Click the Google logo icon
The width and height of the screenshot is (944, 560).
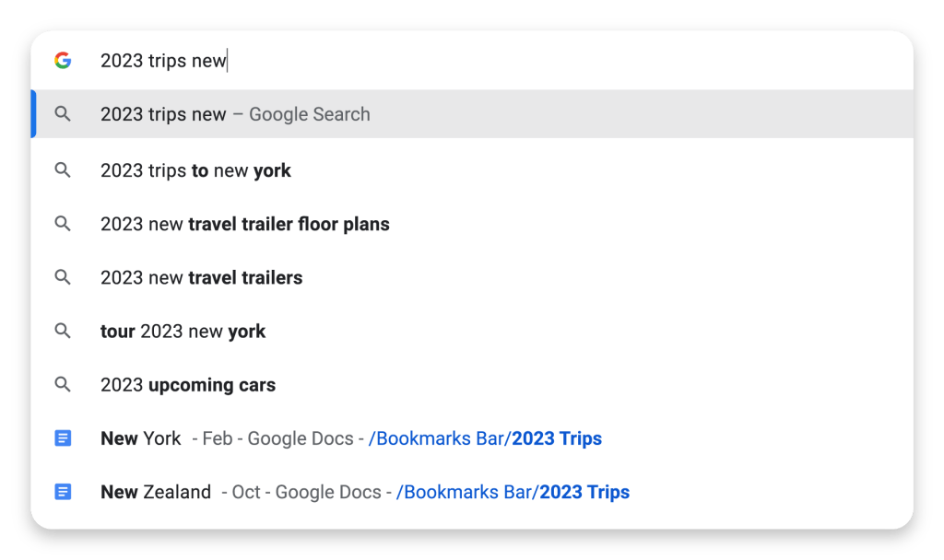(63, 61)
